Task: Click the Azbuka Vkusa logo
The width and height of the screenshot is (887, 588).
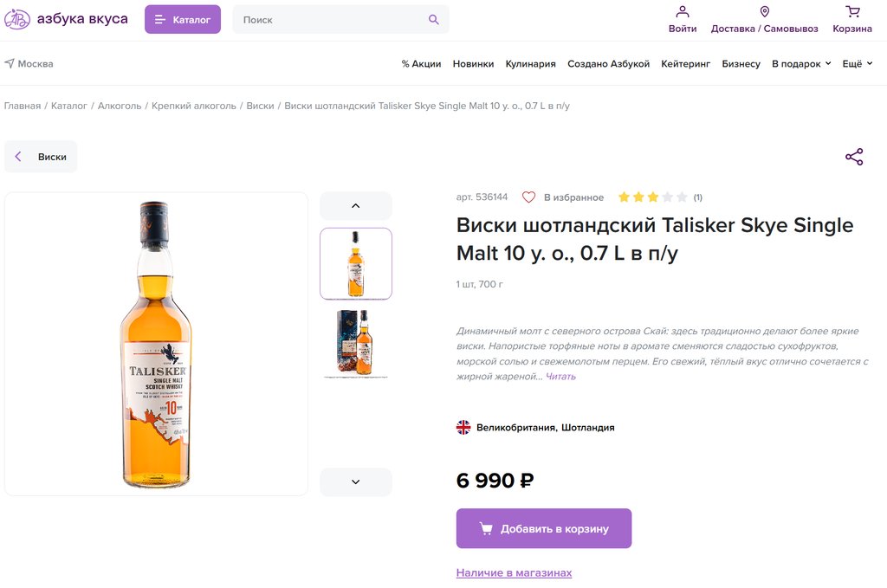Action: tap(66, 19)
